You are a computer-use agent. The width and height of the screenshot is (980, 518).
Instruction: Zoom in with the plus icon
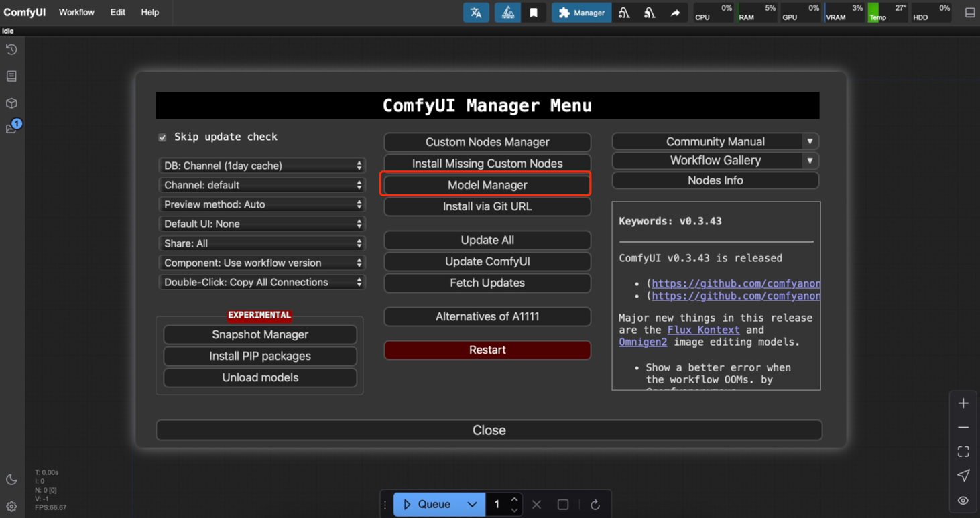coord(963,403)
